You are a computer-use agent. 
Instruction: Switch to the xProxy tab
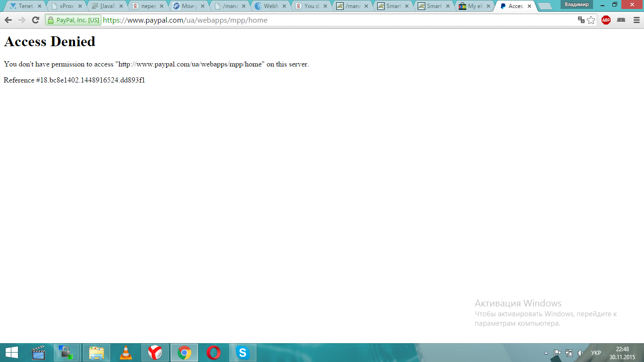click(66, 6)
